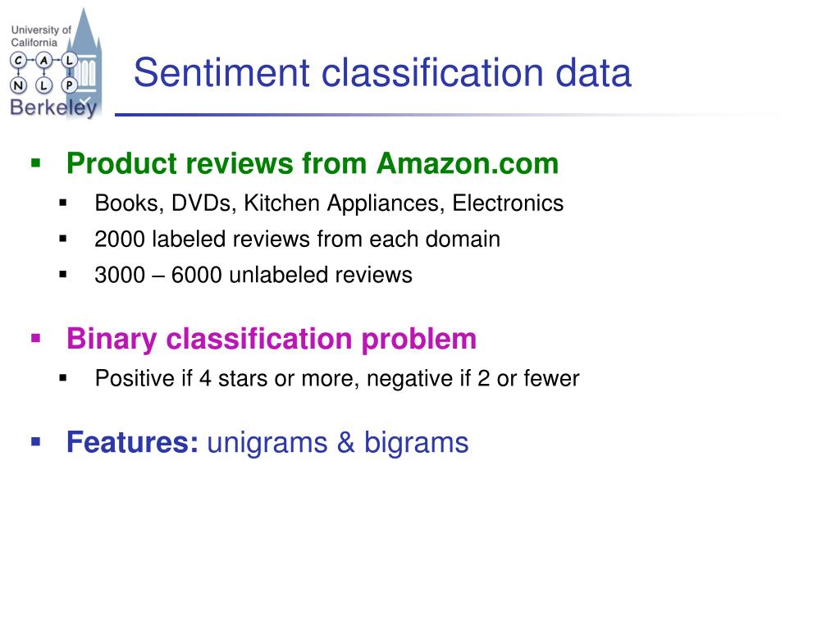Image resolution: width=840 pixels, height=630 pixels.
Task: Click the University of California text
Action: (41, 36)
